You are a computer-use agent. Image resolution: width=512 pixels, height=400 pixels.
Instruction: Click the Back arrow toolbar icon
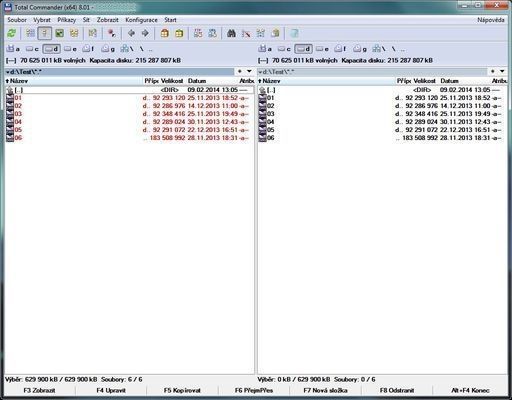click(131, 33)
